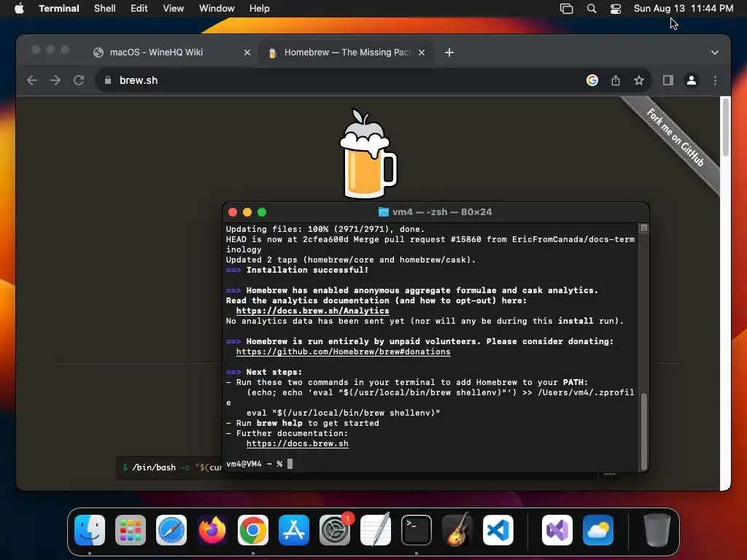Click 'Installation successful!' text
Image resolution: width=747 pixels, height=560 pixels.
coord(307,270)
